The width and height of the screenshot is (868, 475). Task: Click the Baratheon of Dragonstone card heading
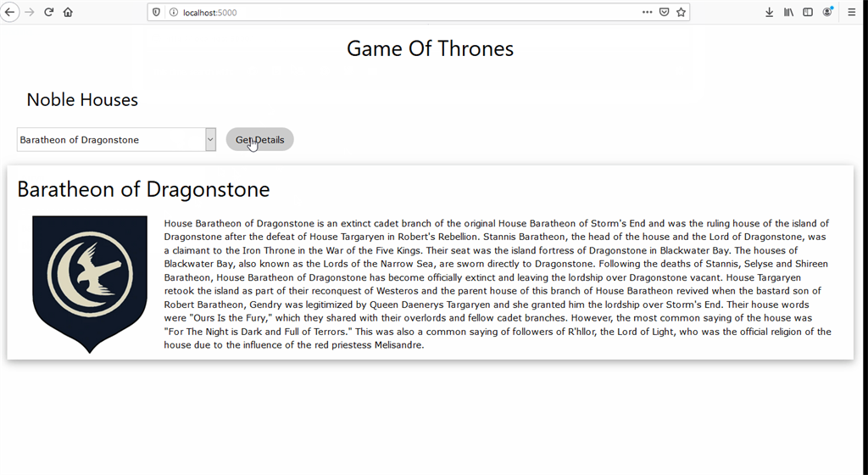click(x=143, y=189)
